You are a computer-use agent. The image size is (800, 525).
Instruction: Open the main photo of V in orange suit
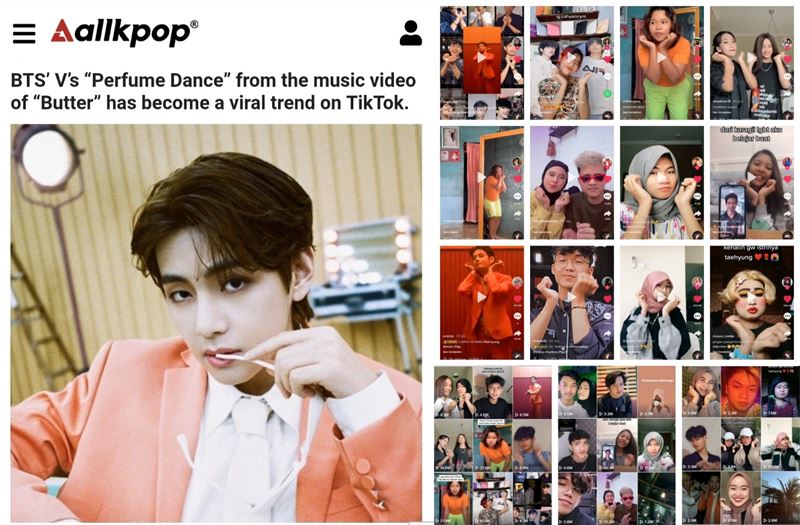pos(216,323)
